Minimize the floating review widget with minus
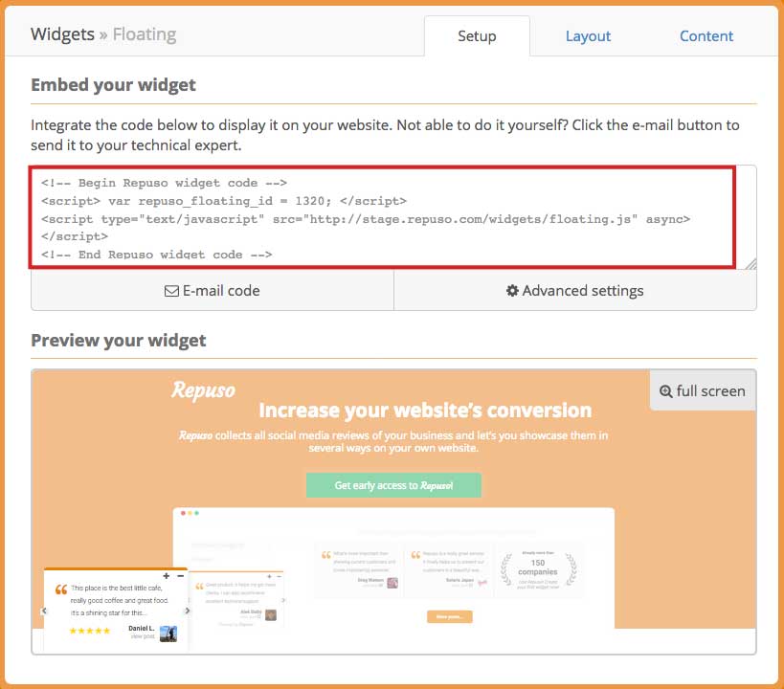 (x=181, y=576)
